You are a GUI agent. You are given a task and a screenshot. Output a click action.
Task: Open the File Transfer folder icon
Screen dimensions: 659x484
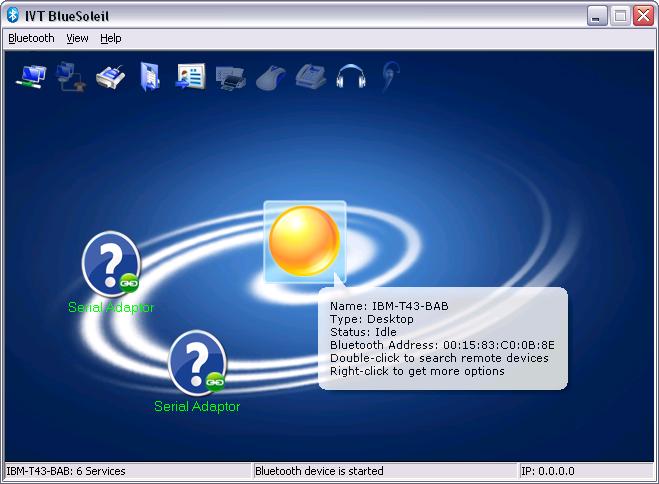[149, 76]
